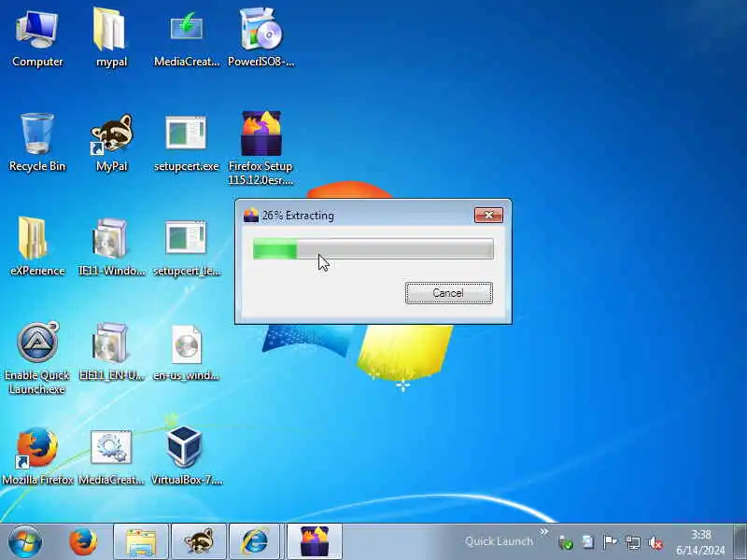Select Enable Quick Launch.exe icon
The image size is (747, 560).
(37, 358)
